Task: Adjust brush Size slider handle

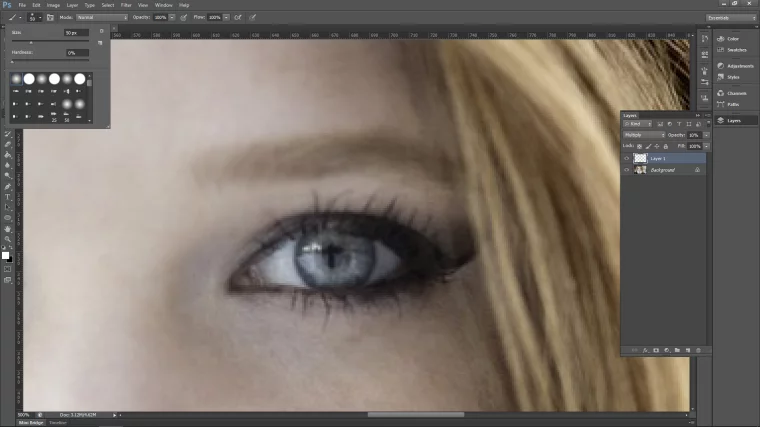Action: [31, 42]
